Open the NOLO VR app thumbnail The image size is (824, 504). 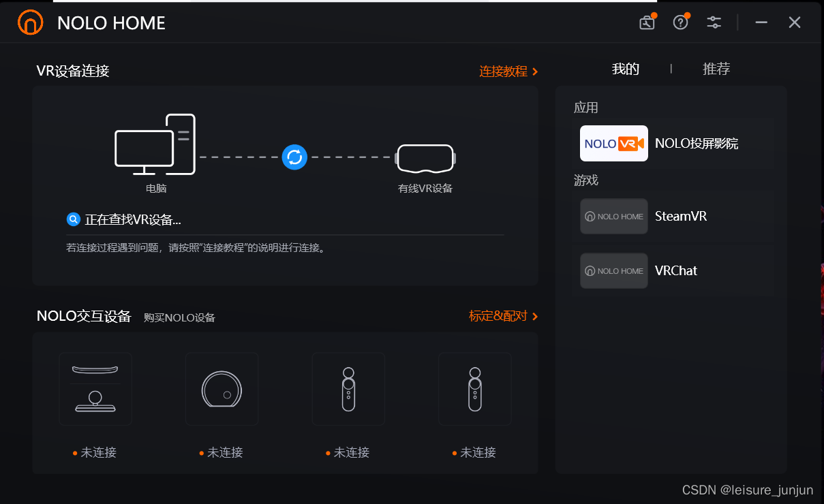click(x=613, y=143)
